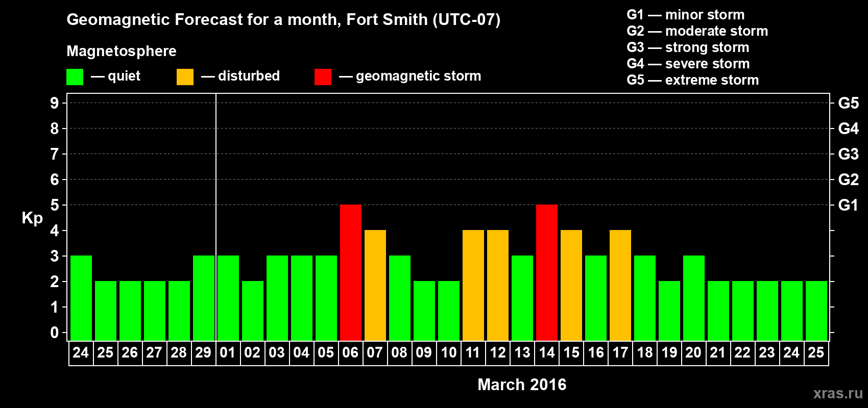Select the green bar above date 29
868x408 pixels.
click(204, 298)
